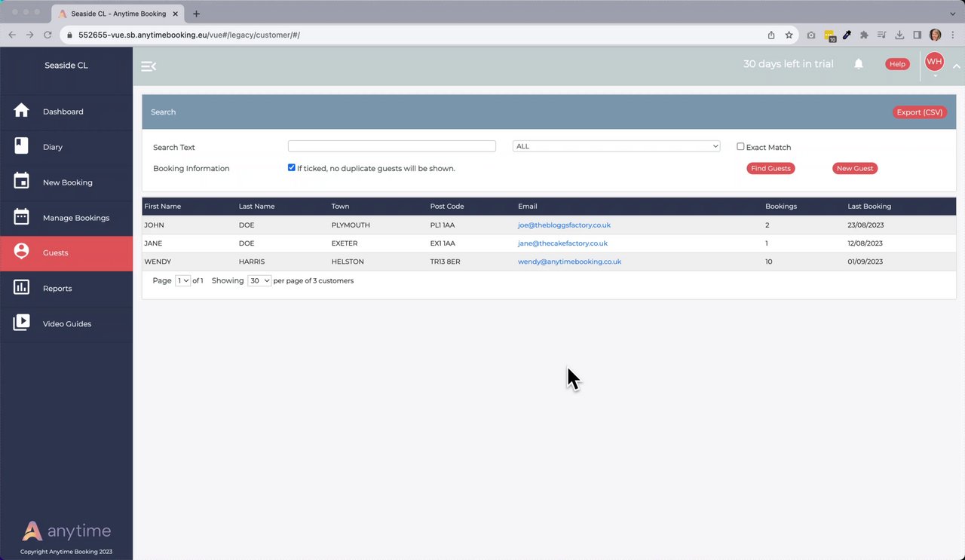Image resolution: width=965 pixels, height=560 pixels.
Task: Click the Dashboard home icon
Action: [x=21, y=111]
